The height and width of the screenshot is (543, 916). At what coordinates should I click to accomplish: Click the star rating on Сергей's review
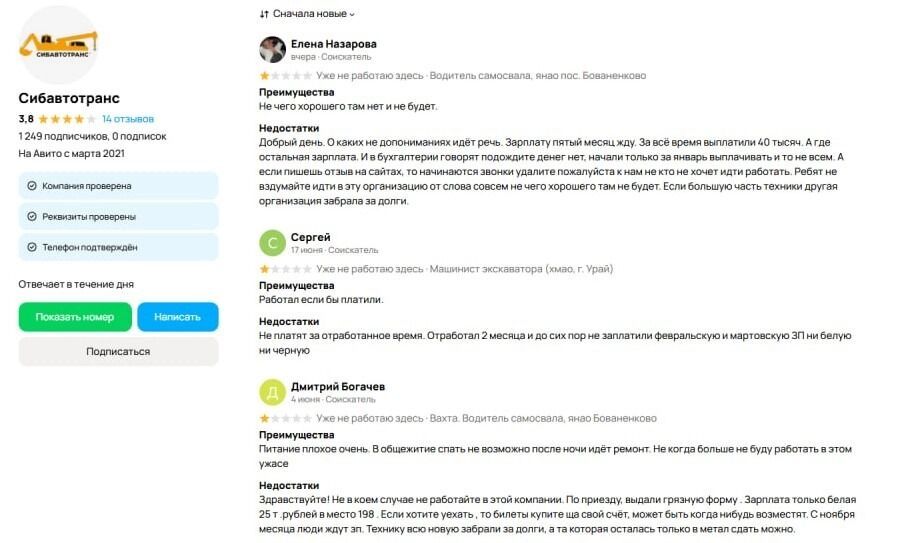pos(285,269)
